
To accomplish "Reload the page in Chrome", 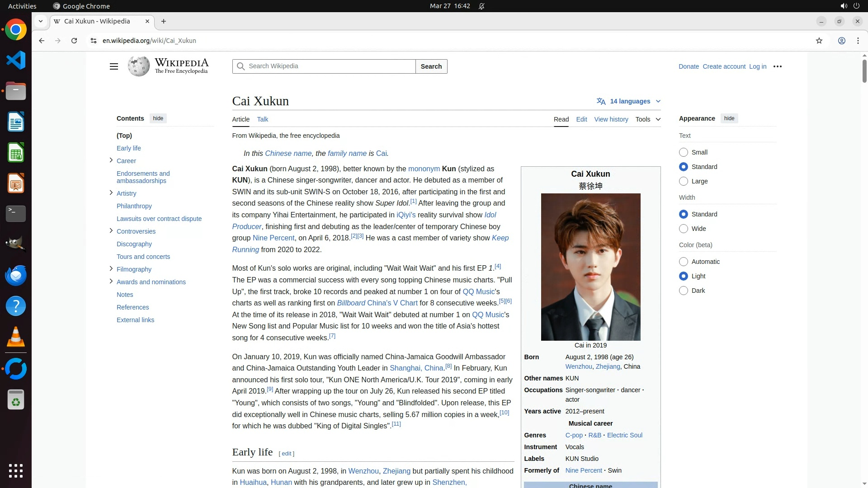I will (74, 41).
